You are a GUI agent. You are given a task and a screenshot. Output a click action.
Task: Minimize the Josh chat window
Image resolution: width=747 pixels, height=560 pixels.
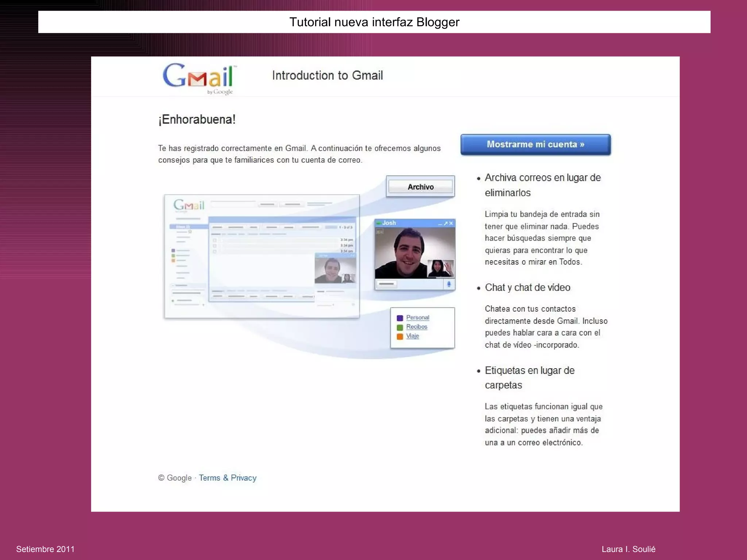tap(440, 223)
